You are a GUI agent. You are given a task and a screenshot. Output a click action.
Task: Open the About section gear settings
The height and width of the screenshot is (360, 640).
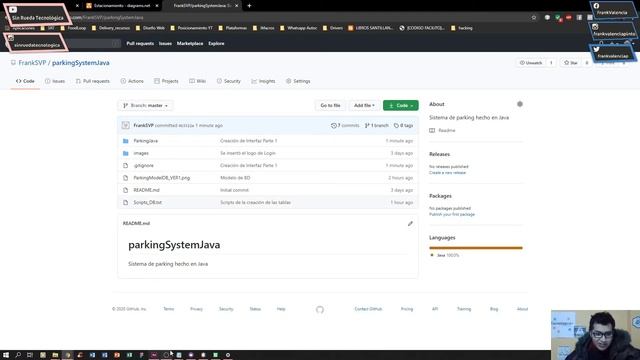tap(520, 104)
